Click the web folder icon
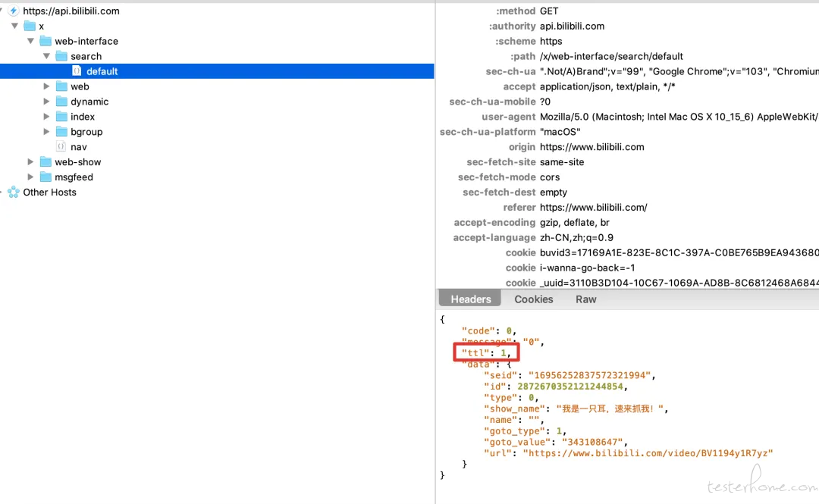 click(61, 86)
